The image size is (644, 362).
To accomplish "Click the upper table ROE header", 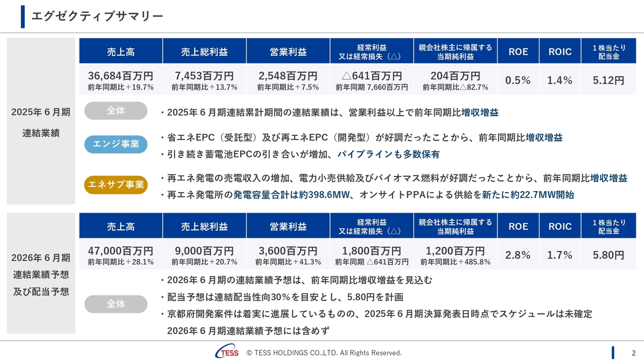I will 518,51.
